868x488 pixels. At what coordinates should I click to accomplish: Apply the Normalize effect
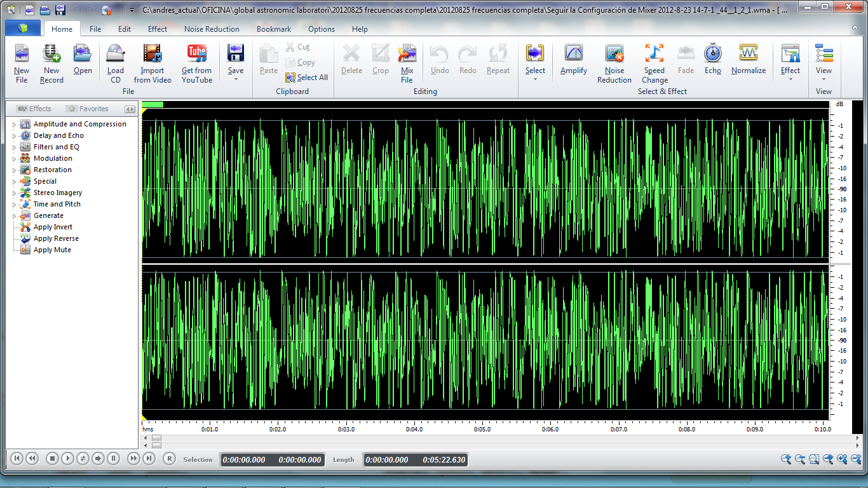pyautogui.click(x=748, y=54)
